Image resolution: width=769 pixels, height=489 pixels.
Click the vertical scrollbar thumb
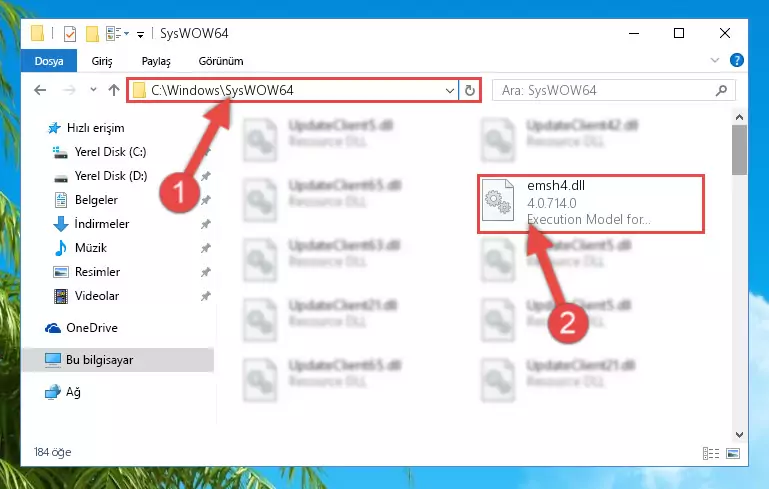tap(739, 150)
